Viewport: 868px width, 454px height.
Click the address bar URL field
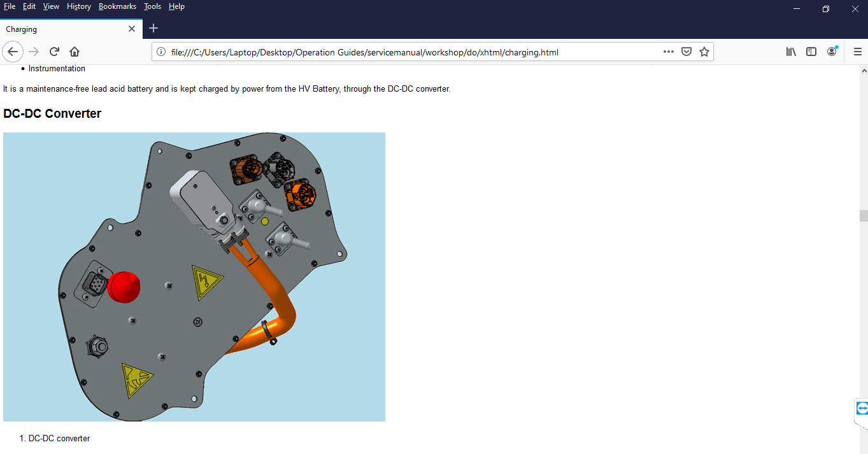[x=408, y=52]
